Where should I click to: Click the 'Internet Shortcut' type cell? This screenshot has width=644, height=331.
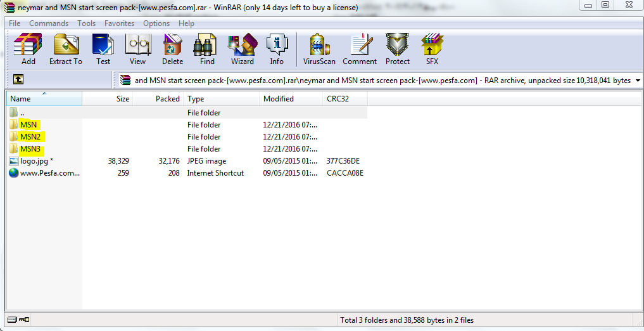(x=216, y=172)
